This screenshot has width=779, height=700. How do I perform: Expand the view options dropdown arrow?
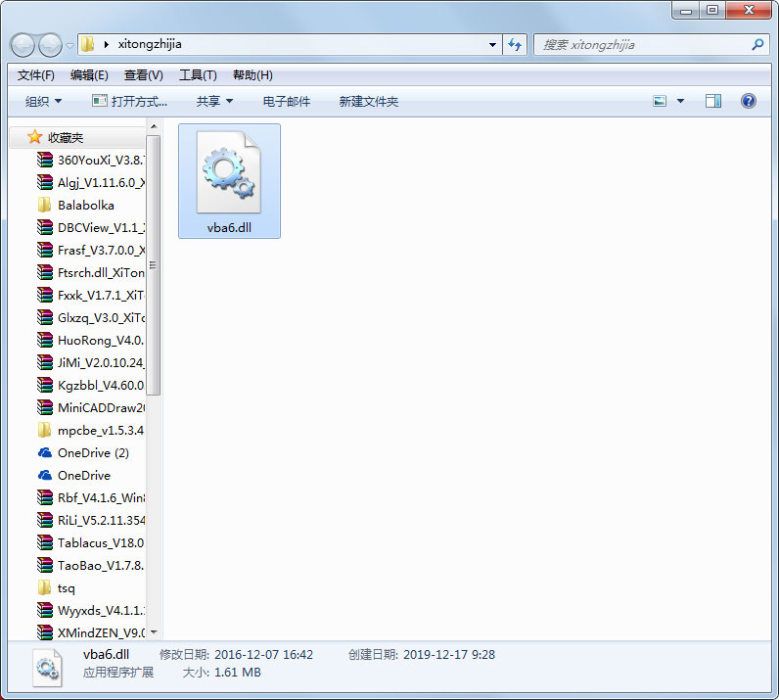(681, 101)
